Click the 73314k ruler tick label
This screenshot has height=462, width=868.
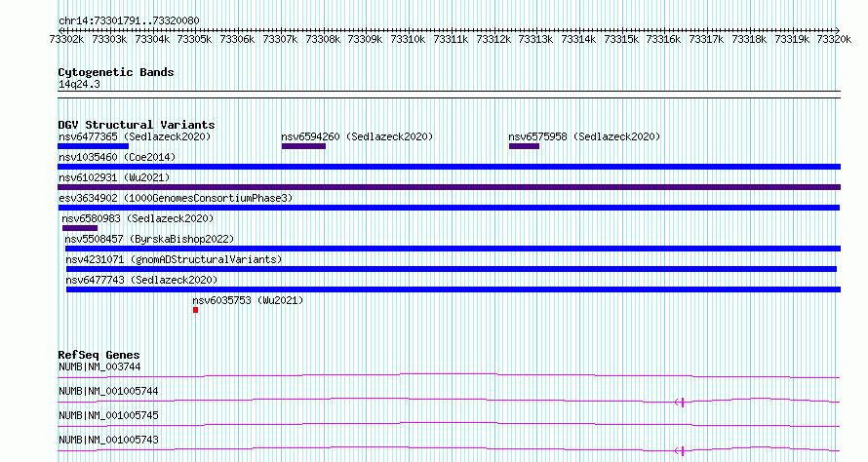[x=578, y=39]
